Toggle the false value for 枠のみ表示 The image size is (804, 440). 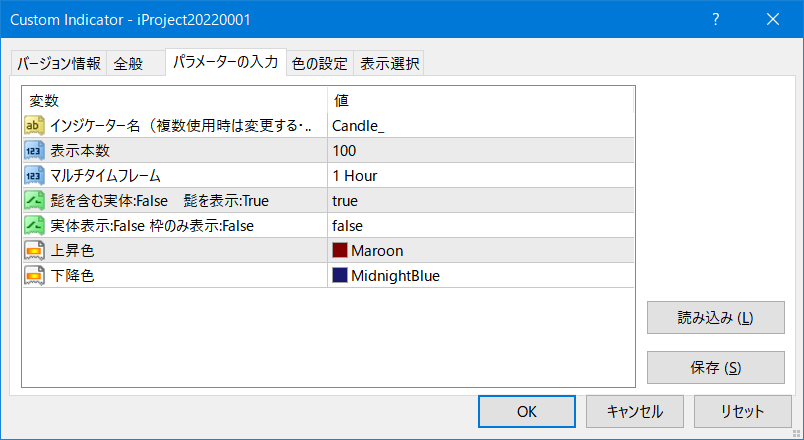[480, 226]
